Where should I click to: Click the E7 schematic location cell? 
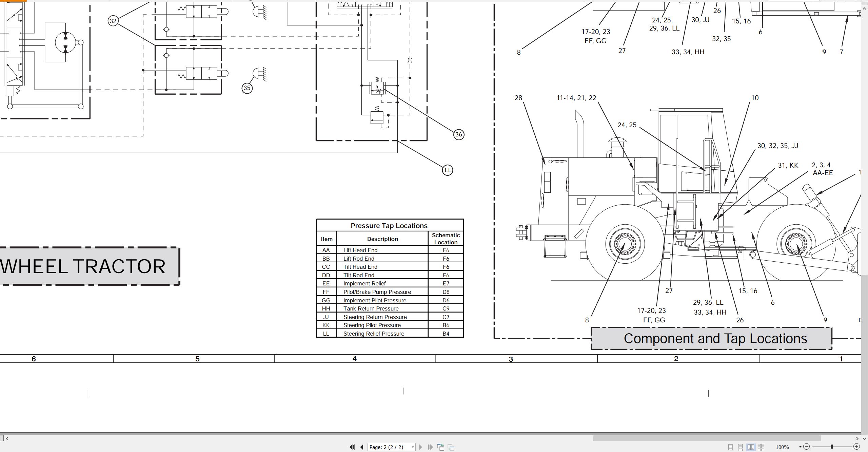[x=446, y=283]
